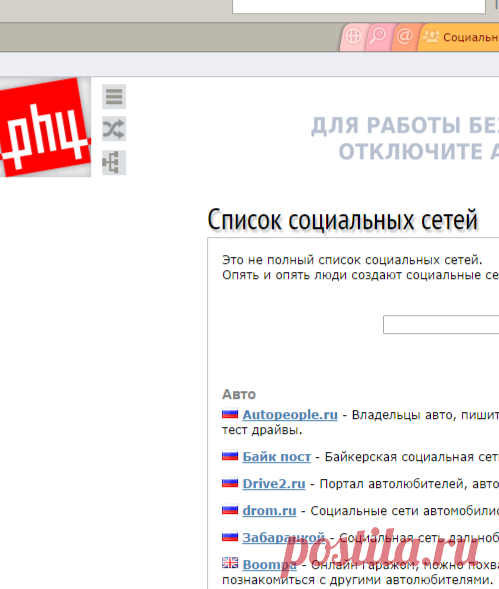The width and height of the screenshot is (499, 589).
Task: Click the ДЛЯ РАБОТЫ БЕЗ banner text
Action: coord(405,125)
